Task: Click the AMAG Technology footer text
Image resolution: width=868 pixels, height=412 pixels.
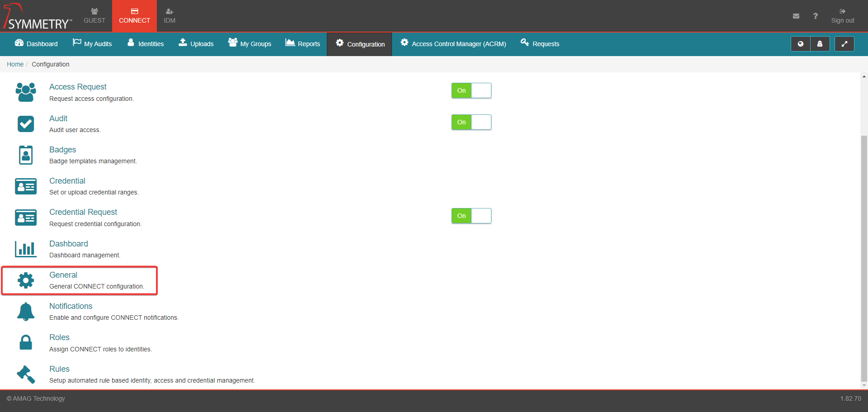Action: pyautogui.click(x=36, y=398)
